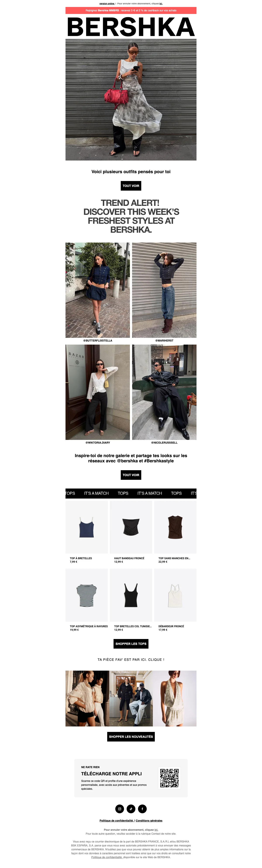Click the SHOPPER LES NOUVEAUTÉS button
The height and width of the screenshot is (868, 262).
tap(131, 736)
